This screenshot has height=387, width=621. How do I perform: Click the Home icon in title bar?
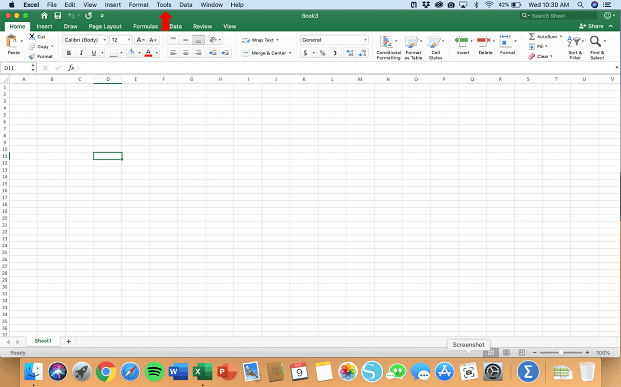pyautogui.click(x=44, y=15)
